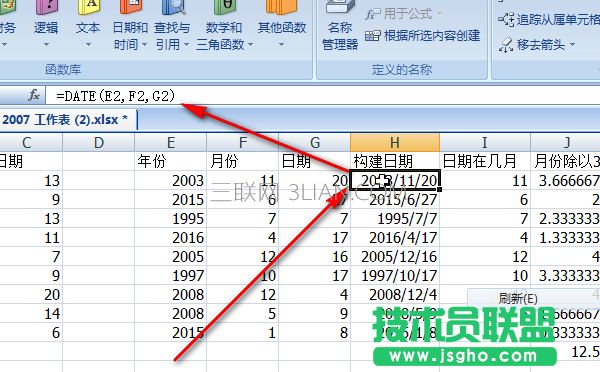Viewport: 600px width, 372px height.
Task: Open the 文本 (Text) functions icon
Action: (x=88, y=7)
